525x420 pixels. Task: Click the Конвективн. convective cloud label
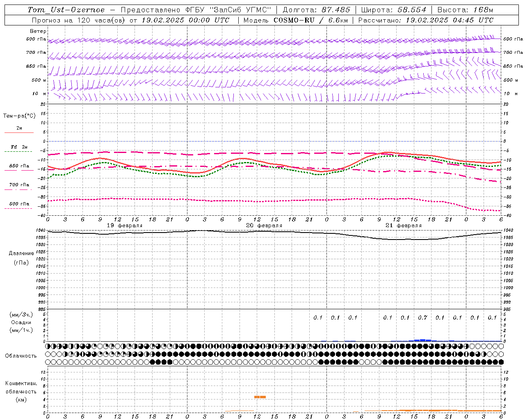21,383
